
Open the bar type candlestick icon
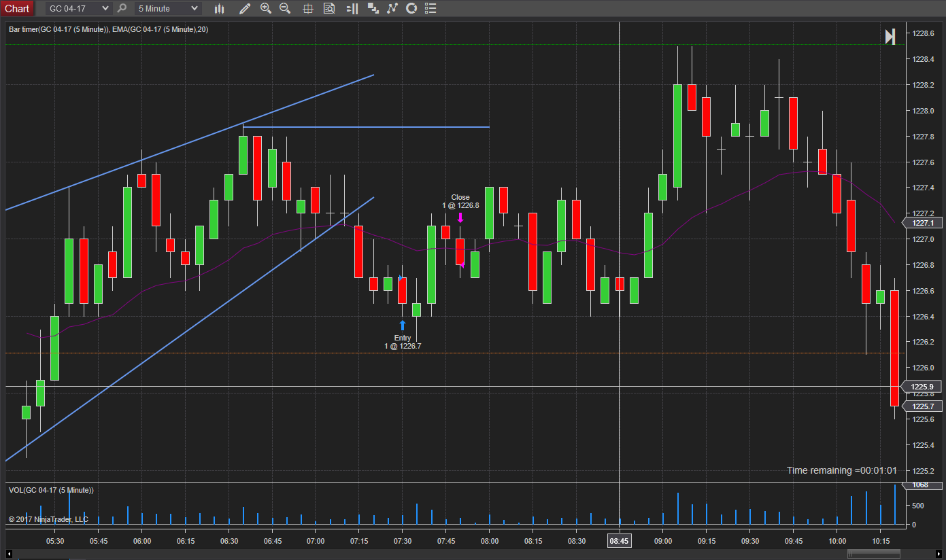pos(219,8)
